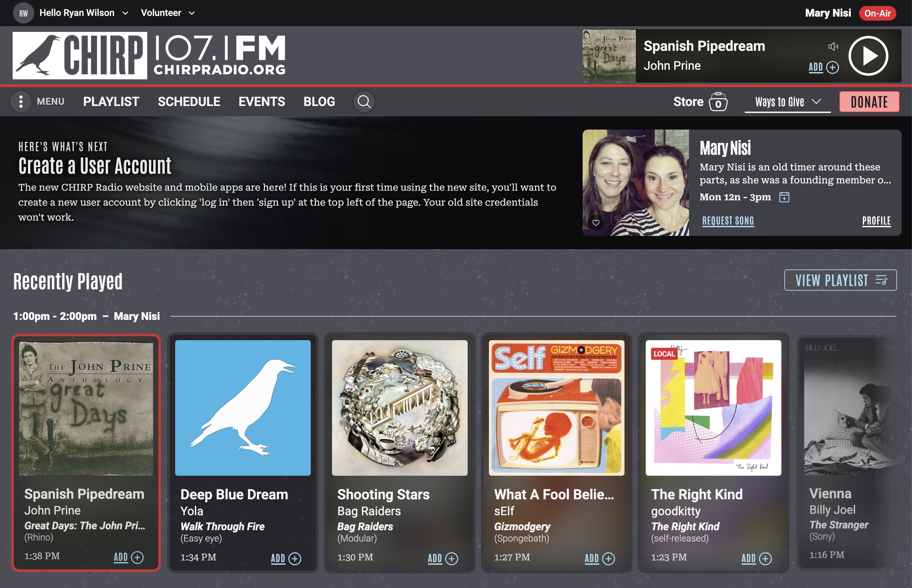Open the CHIRP 107.1FM logo homepage

click(149, 55)
